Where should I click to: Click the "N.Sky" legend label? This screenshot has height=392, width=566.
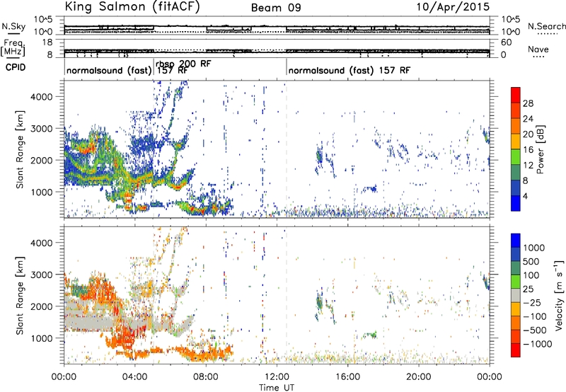[13, 26]
